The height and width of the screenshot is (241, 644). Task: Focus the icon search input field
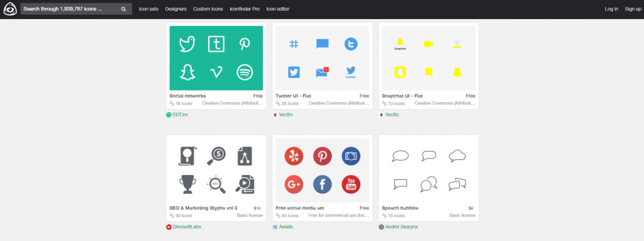click(x=71, y=9)
